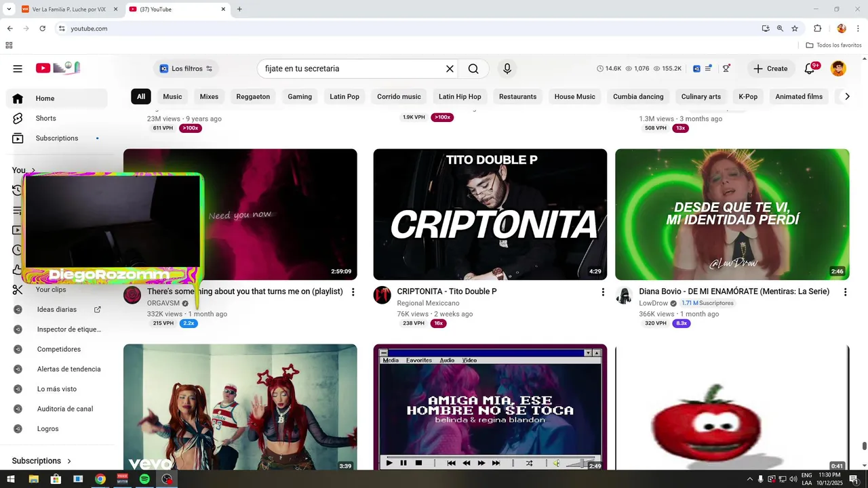This screenshot has width=868, height=488.
Task: Click the magnifier search button
Action: coord(473,68)
